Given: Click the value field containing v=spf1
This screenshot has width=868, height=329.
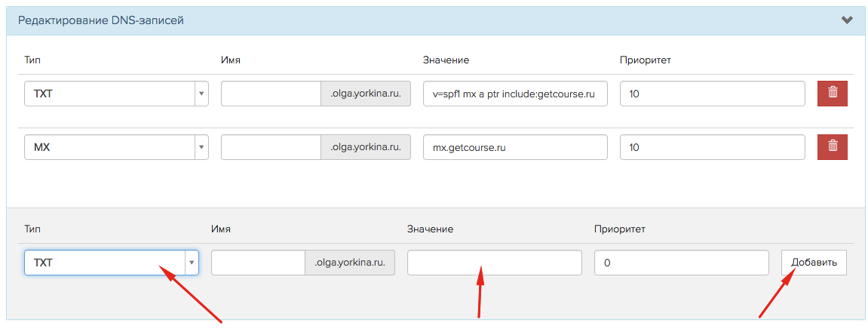Looking at the screenshot, I should [x=515, y=94].
